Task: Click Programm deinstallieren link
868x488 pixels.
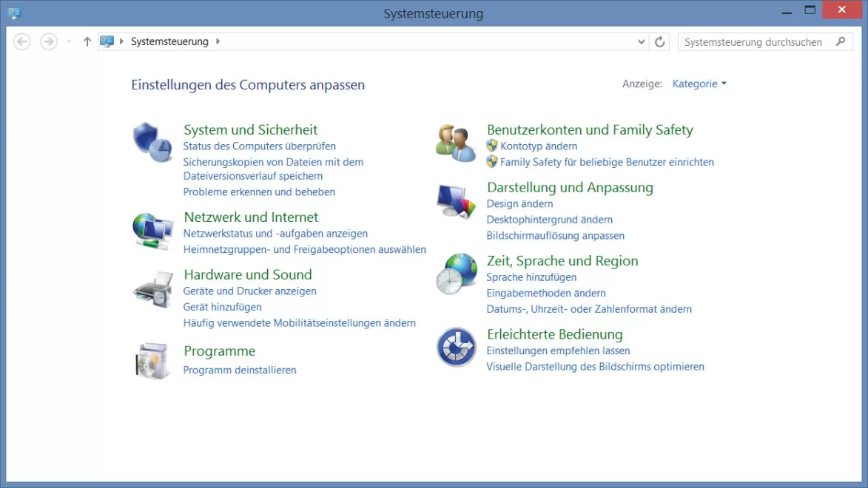Action: (x=240, y=370)
